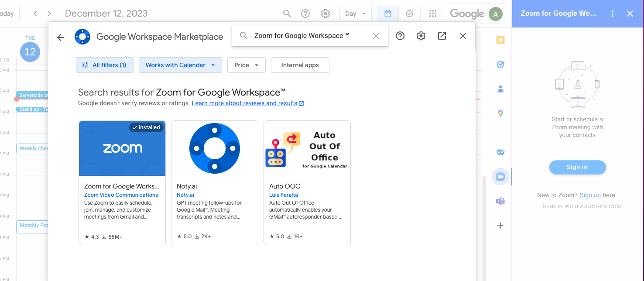Open Google Tasks side panel icon
The width and height of the screenshot is (644, 281).
(500, 65)
